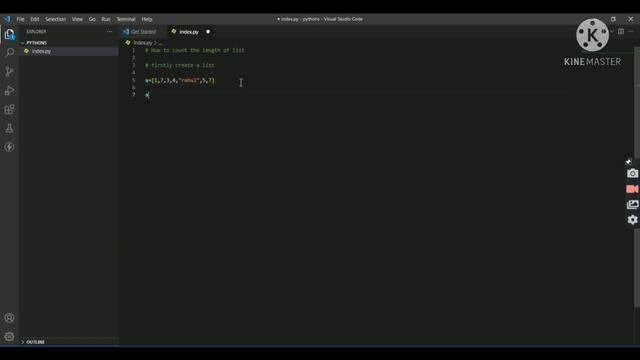Open the Explorer panel more actions ellipsis
The width and height of the screenshot is (640, 360).
click(x=109, y=31)
